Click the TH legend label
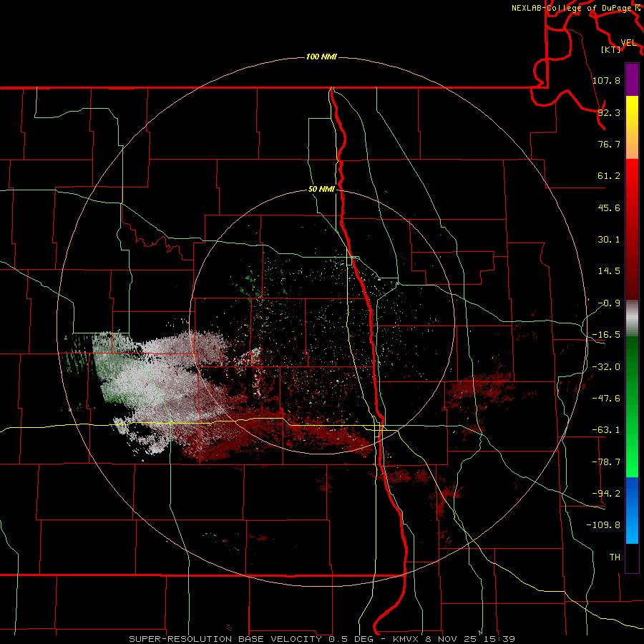This screenshot has width=644, height=644. point(615,557)
